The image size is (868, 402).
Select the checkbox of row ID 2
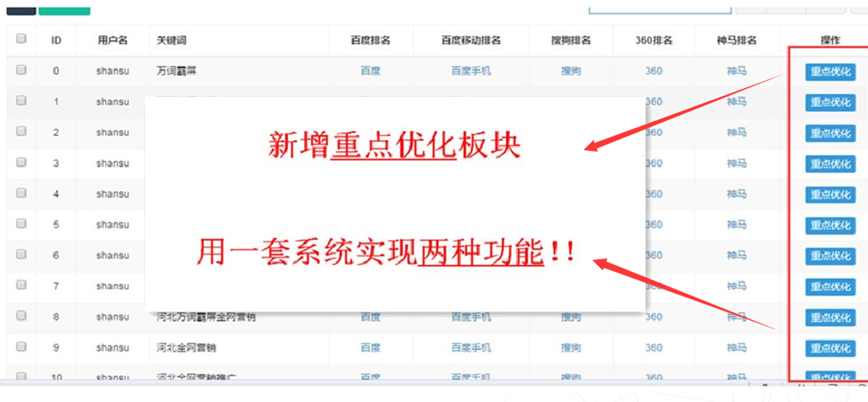point(22,131)
